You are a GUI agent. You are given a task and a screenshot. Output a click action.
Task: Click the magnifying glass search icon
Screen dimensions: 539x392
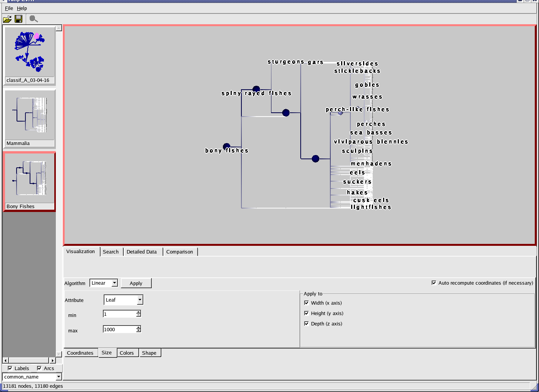pyautogui.click(x=33, y=19)
